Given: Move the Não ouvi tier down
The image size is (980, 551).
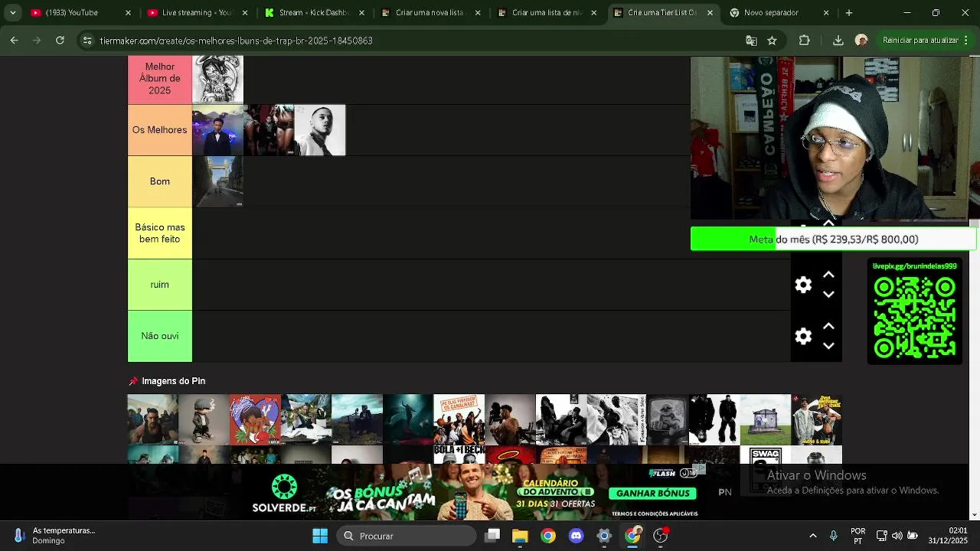Looking at the screenshot, I should pyautogui.click(x=828, y=346).
